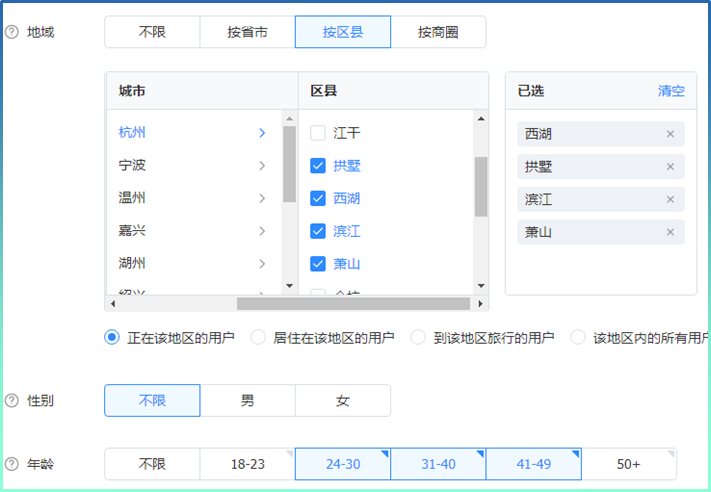Click the city list vertical scrollbar thumb
The height and width of the screenshot is (492, 711).
(x=289, y=164)
